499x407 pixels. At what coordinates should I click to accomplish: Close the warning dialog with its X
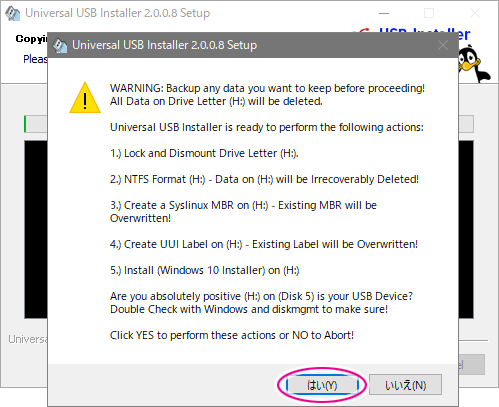coord(443,45)
